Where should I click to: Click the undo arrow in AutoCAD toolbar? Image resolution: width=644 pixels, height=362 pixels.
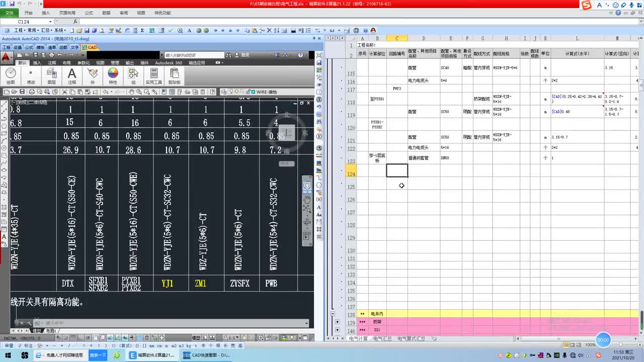[106, 92]
